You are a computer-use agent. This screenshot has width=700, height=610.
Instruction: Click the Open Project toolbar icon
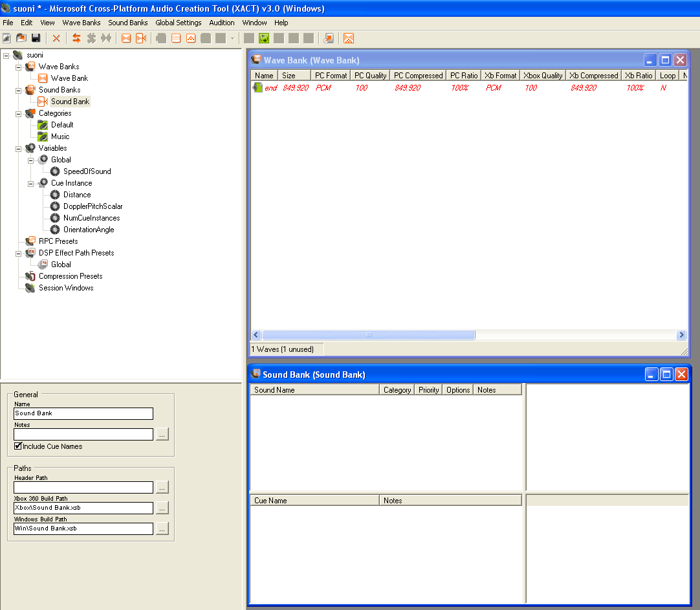(21, 38)
